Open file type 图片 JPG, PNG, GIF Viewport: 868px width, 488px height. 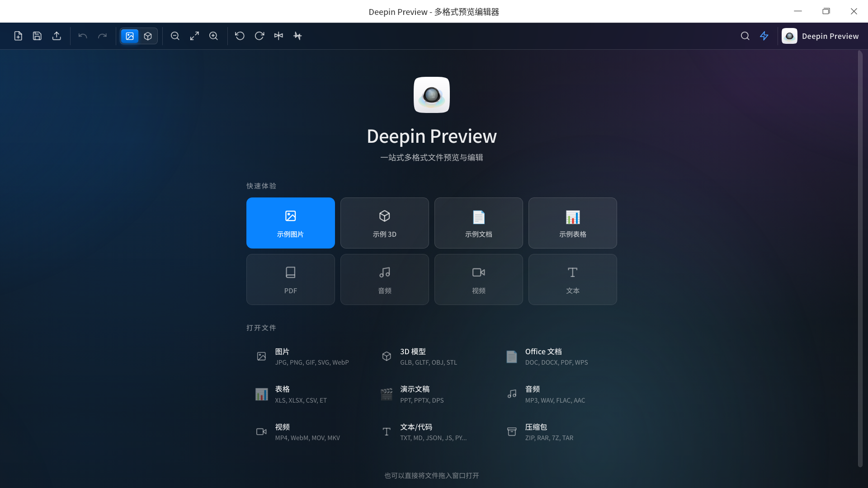pos(307,357)
